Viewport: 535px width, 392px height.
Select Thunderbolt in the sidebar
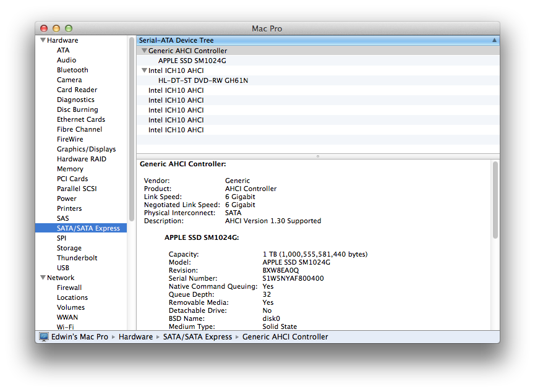(x=77, y=258)
